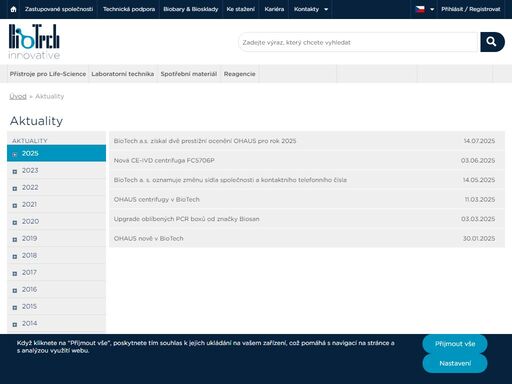Expand plus icon next to 2019
The width and height of the screenshot is (512, 384).
[x=15, y=240]
